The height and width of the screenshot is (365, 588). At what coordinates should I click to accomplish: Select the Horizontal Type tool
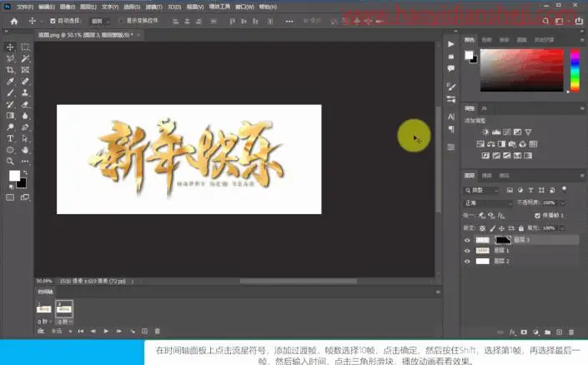[10, 138]
